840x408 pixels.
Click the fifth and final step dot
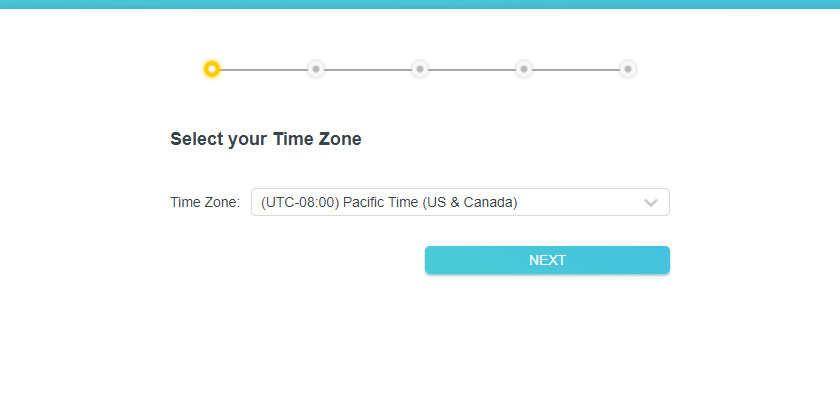pyautogui.click(x=627, y=69)
